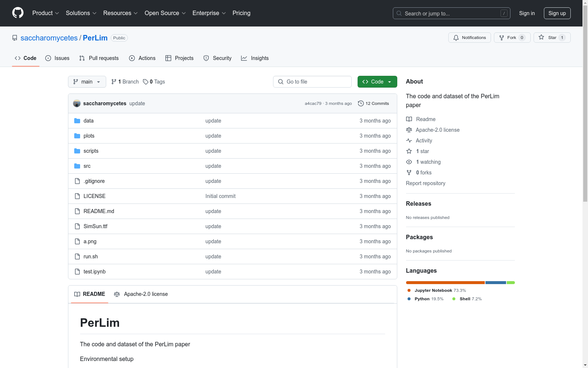Click the commits history clock icon

[361, 103]
